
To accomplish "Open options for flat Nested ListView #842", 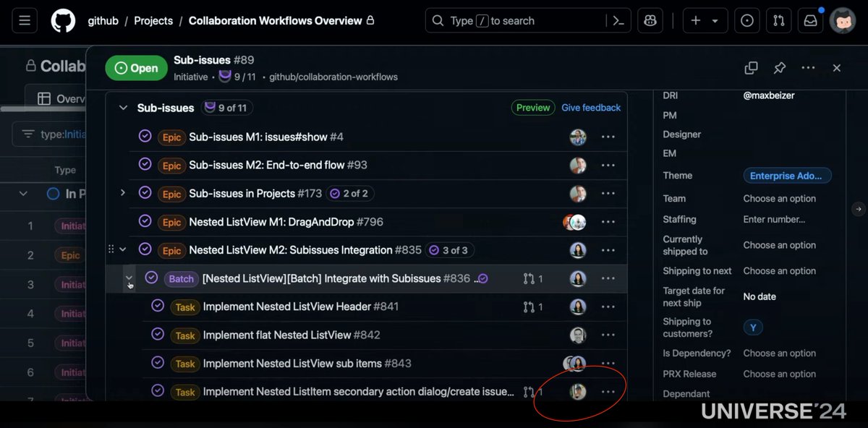I will [x=608, y=335].
